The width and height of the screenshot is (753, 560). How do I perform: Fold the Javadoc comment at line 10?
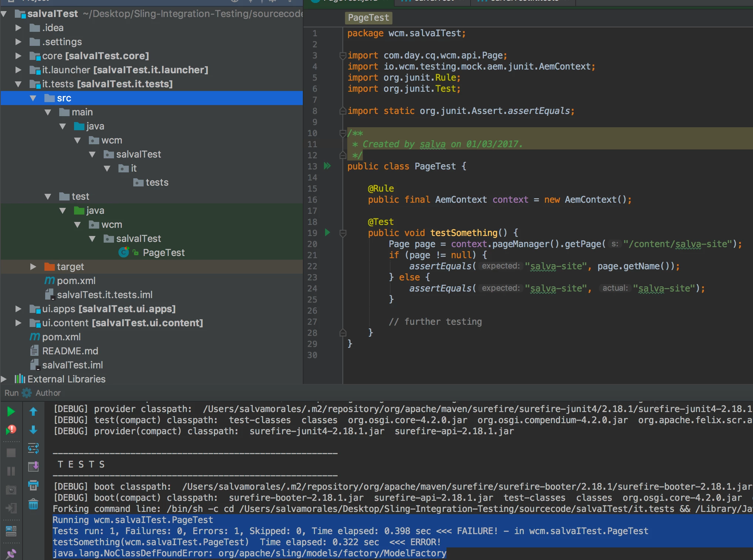pyautogui.click(x=343, y=133)
